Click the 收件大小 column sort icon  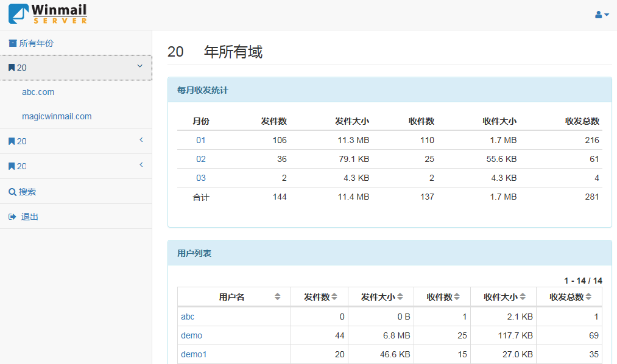523,297
